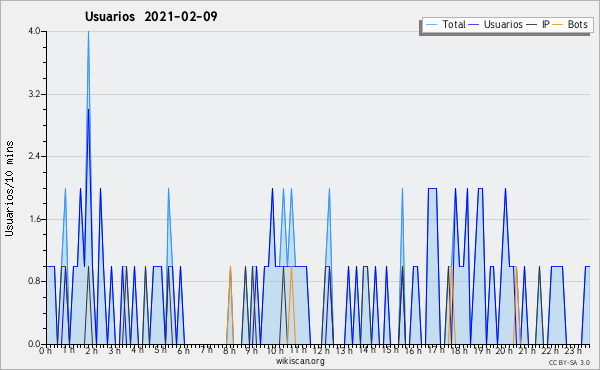This screenshot has width=600, height=370.
Task: Click the '0.0' y-axis value
Action: [34, 344]
